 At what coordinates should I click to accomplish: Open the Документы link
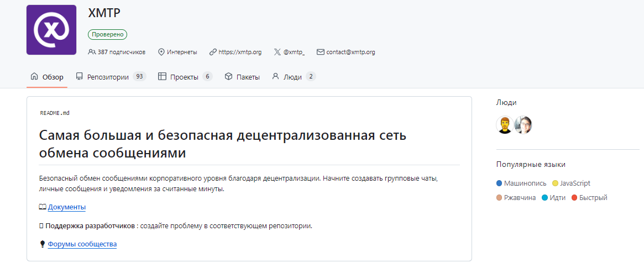(66, 207)
